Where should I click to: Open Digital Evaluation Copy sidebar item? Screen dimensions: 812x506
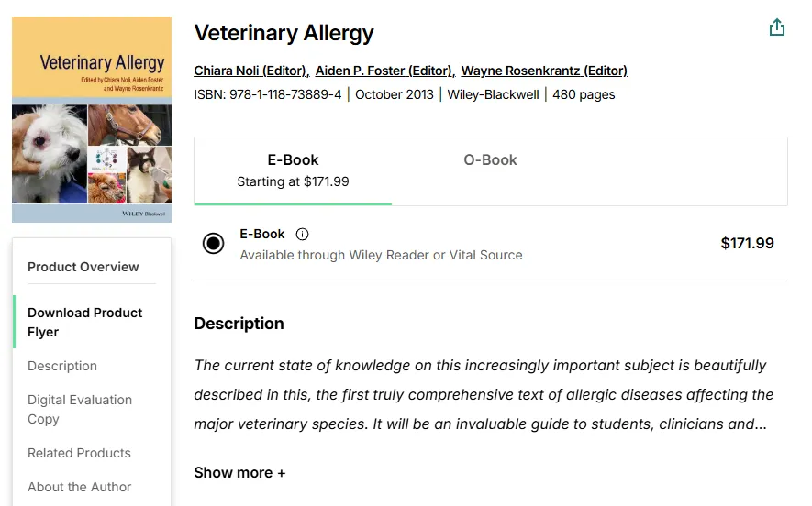pyautogui.click(x=80, y=409)
